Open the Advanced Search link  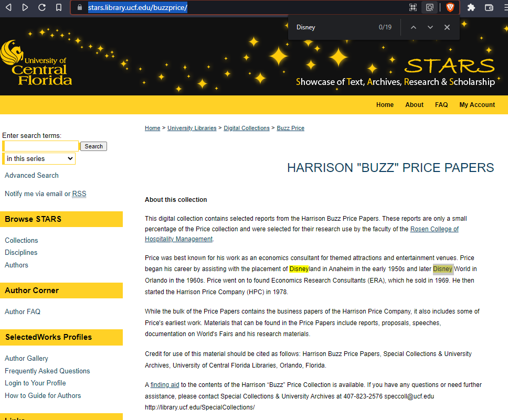point(31,175)
